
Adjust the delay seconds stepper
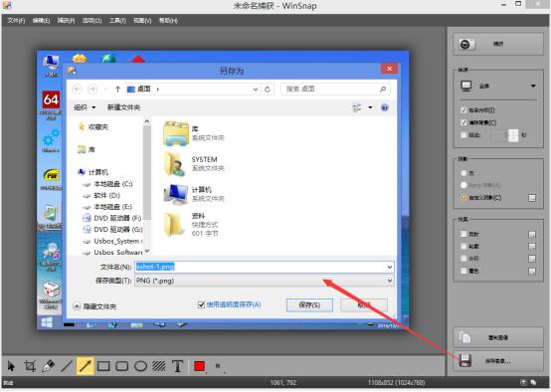pos(512,135)
